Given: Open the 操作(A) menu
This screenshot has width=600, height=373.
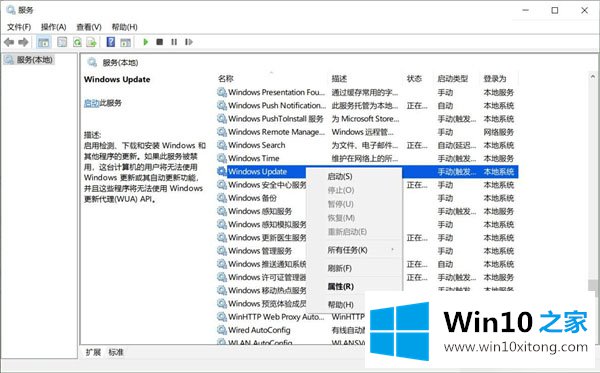Looking at the screenshot, I should pyautogui.click(x=54, y=27).
